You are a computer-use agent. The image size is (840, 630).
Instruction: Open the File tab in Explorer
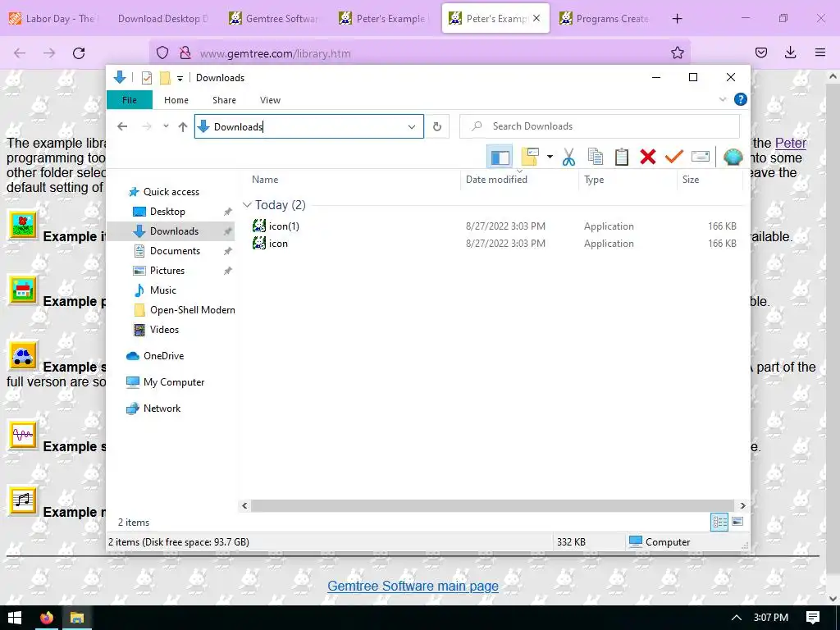coord(129,100)
